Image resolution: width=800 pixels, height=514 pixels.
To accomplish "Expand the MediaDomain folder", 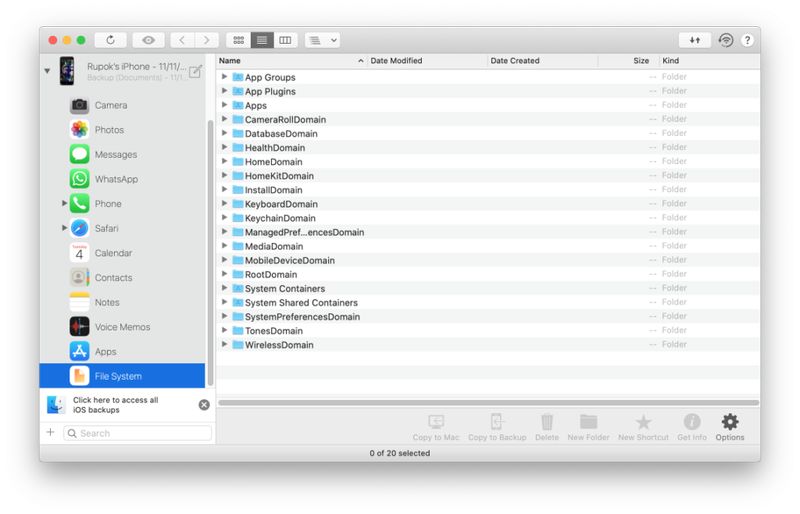I will click(224, 246).
